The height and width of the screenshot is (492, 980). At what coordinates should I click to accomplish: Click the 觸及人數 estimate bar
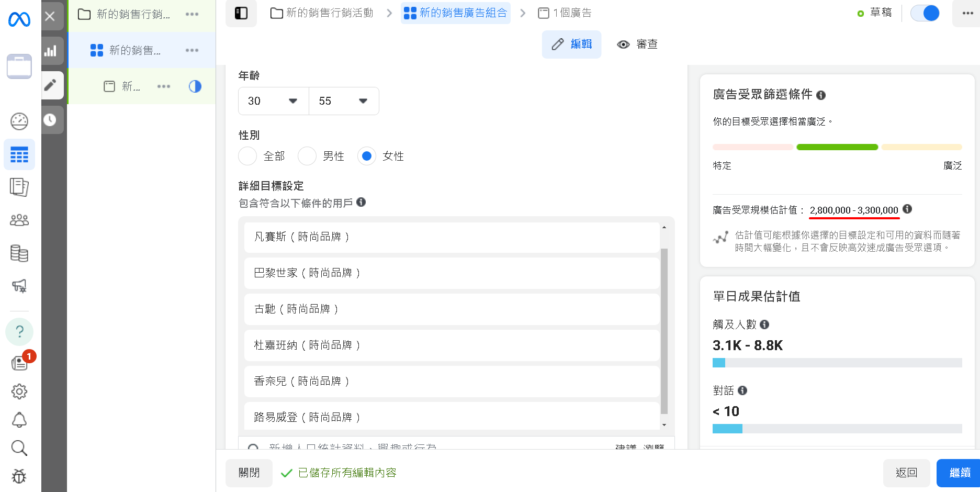pos(837,363)
